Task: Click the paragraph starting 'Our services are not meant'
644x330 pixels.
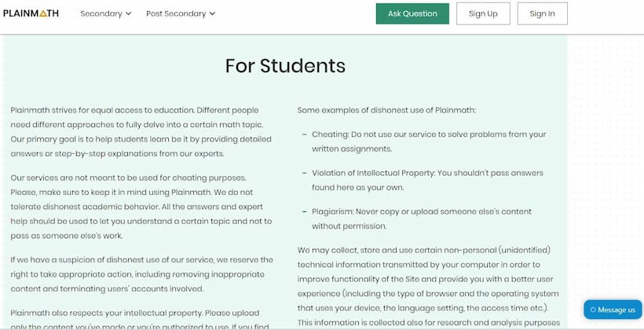Action: [x=141, y=207]
